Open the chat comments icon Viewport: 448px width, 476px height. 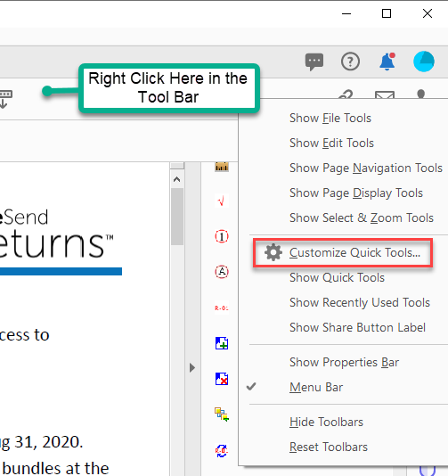pos(314,62)
